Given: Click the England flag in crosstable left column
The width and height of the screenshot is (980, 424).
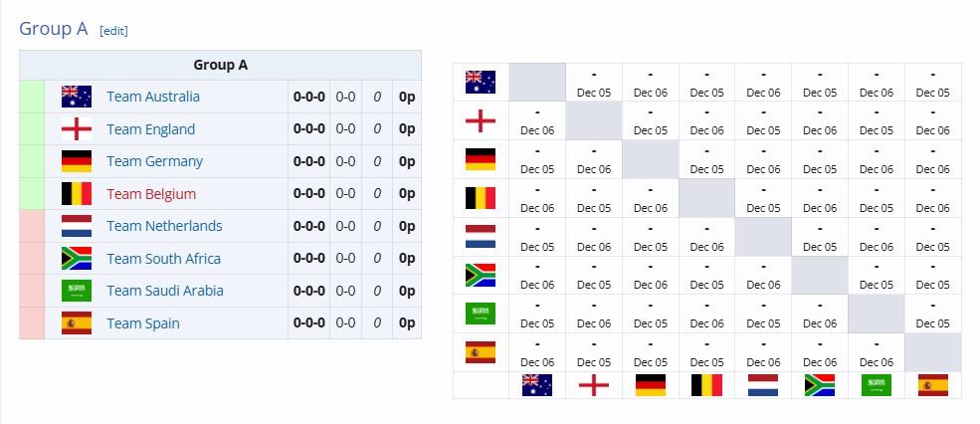Looking at the screenshot, I should [480, 120].
